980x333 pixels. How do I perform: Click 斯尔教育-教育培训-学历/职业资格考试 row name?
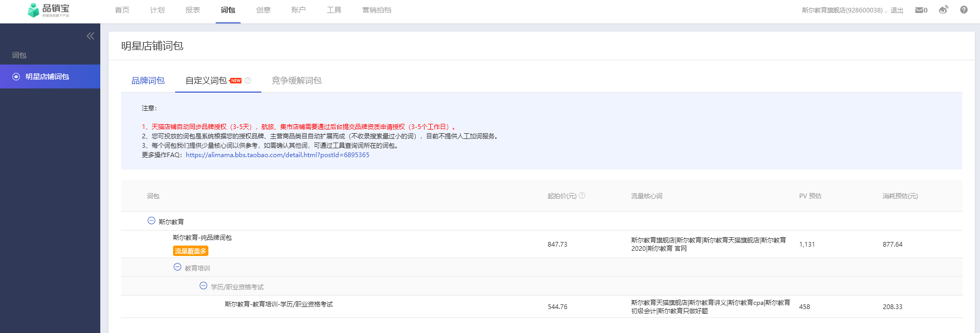[x=279, y=304]
